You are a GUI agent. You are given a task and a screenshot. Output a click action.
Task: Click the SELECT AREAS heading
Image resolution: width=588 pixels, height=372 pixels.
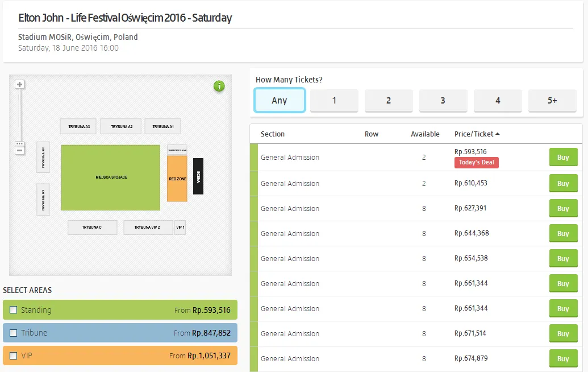pyautogui.click(x=27, y=290)
